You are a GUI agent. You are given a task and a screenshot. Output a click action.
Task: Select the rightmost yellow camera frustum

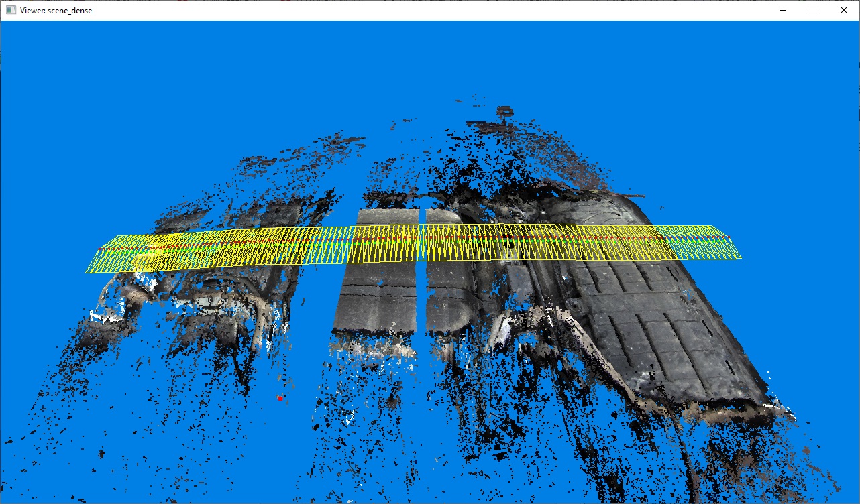(x=731, y=248)
